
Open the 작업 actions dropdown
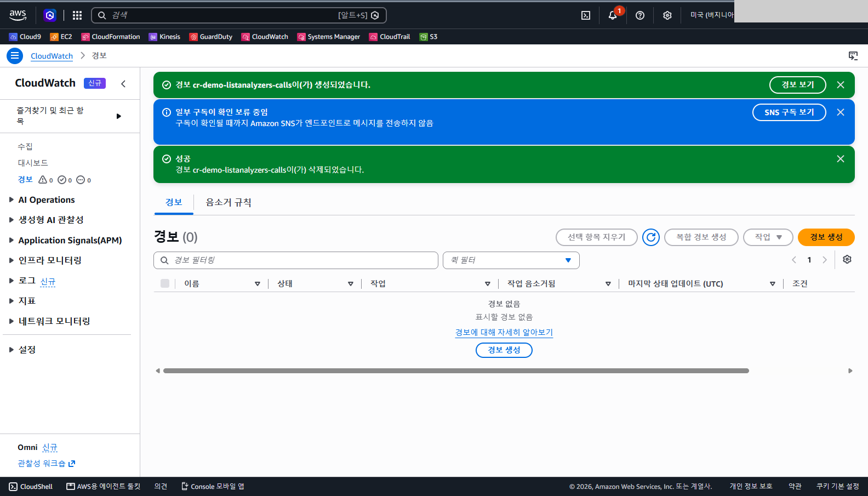(768, 237)
